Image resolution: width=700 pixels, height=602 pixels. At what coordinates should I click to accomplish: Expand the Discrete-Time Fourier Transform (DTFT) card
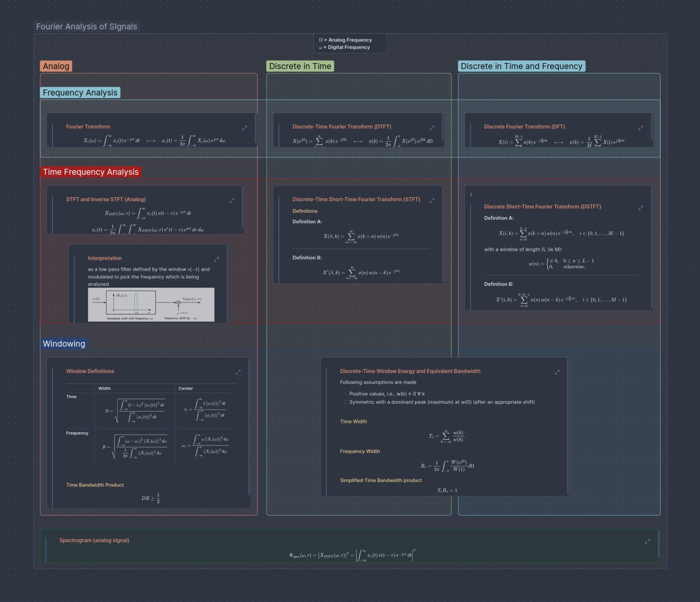[x=432, y=128]
